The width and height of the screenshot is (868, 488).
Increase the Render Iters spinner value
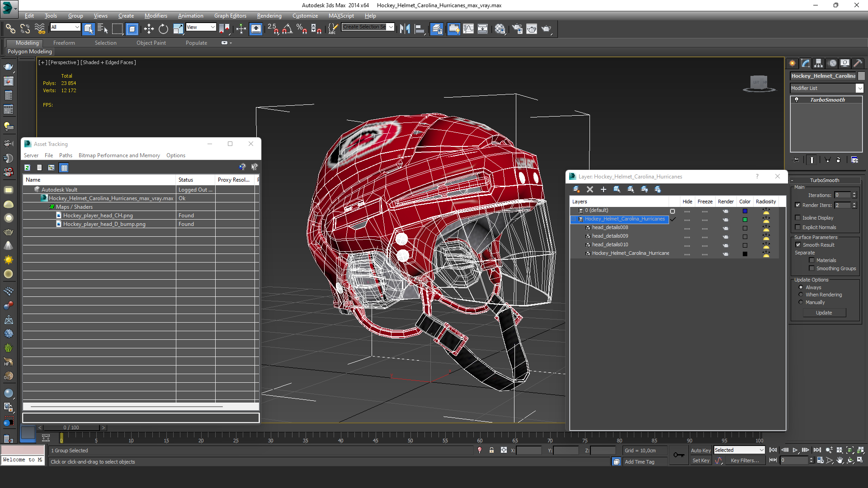[854, 203]
